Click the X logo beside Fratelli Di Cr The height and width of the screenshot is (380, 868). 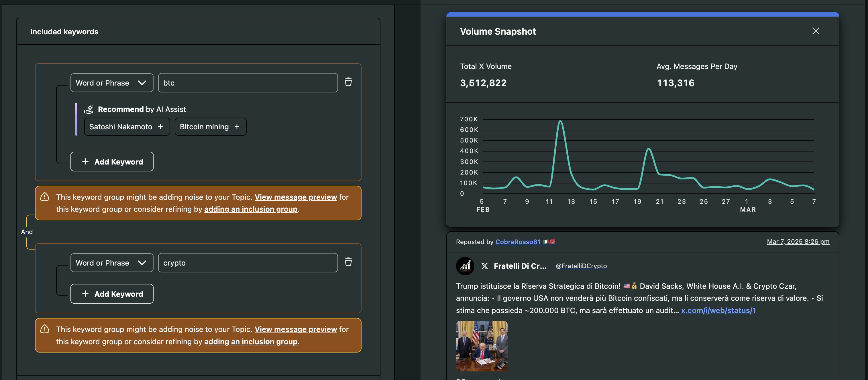pyautogui.click(x=484, y=266)
